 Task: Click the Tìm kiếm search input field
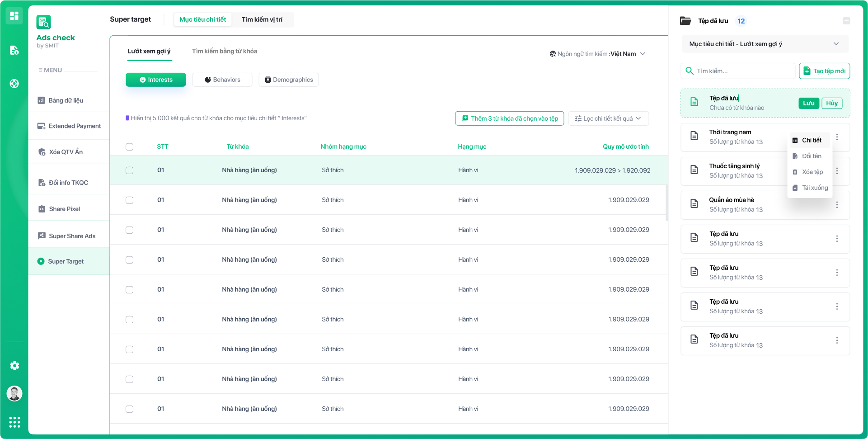click(x=737, y=71)
